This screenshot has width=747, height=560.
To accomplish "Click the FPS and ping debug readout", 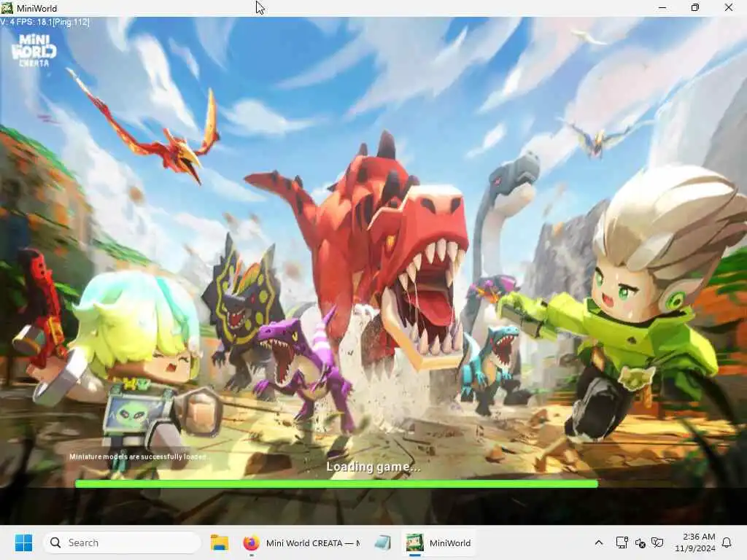I will click(44, 22).
